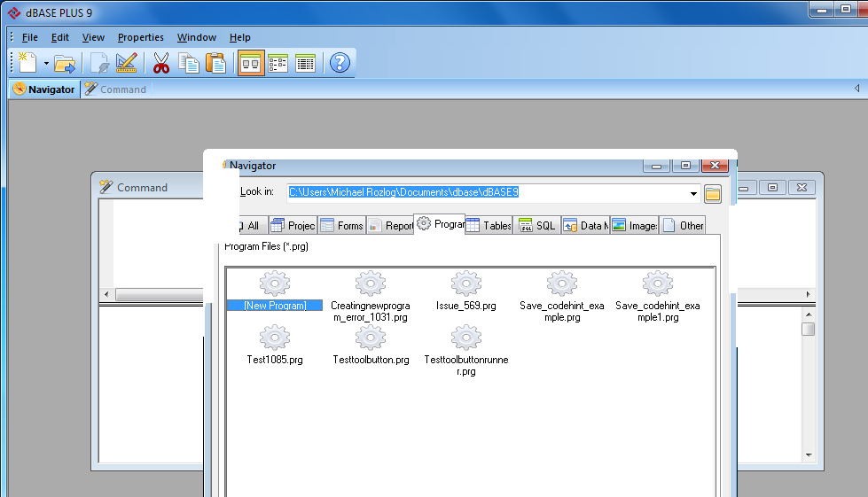Open the Properties menu
Viewport: 868px width, 497px height.
pyautogui.click(x=141, y=37)
